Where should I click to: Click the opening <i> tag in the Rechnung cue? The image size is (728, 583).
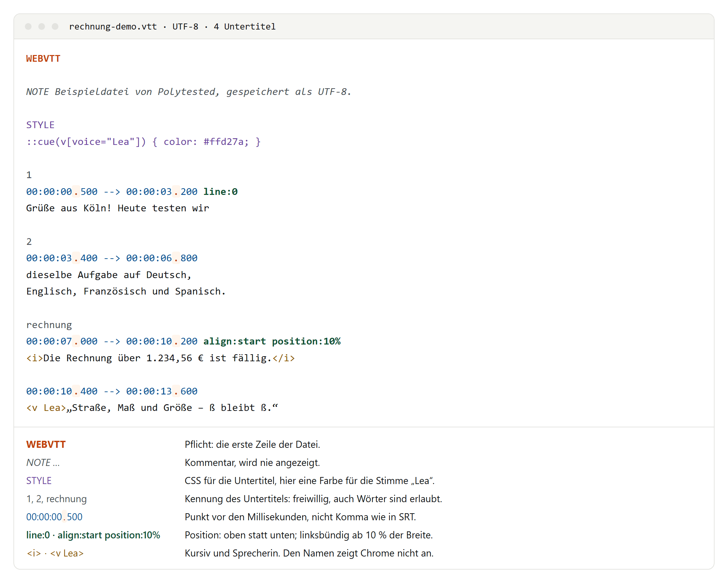pyautogui.click(x=35, y=358)
